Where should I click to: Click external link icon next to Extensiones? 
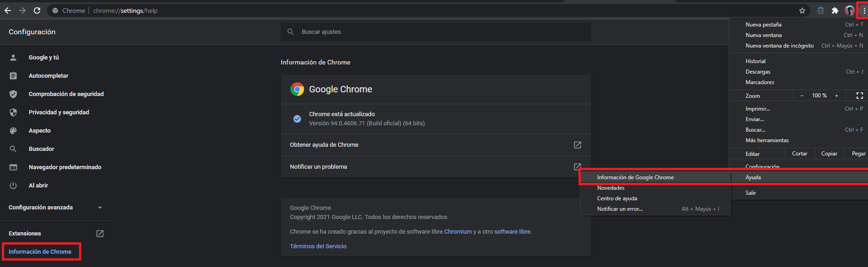click(x=100, y=234)
